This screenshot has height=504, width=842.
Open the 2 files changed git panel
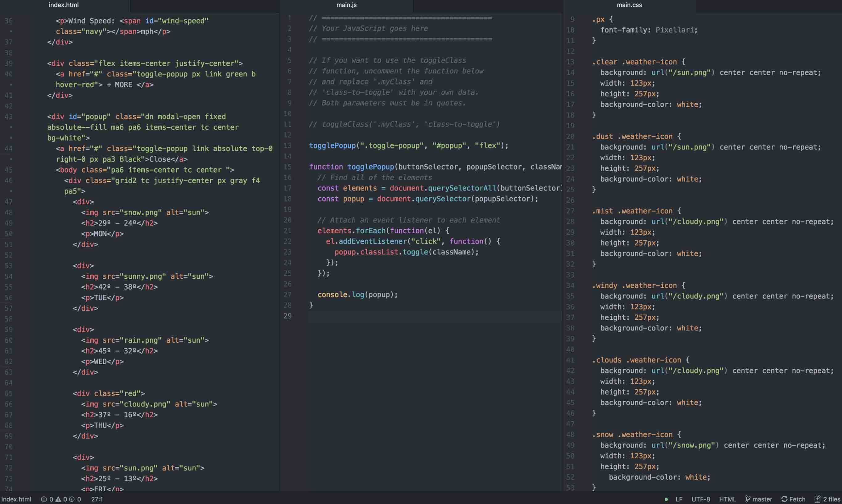tap(828, 499)
